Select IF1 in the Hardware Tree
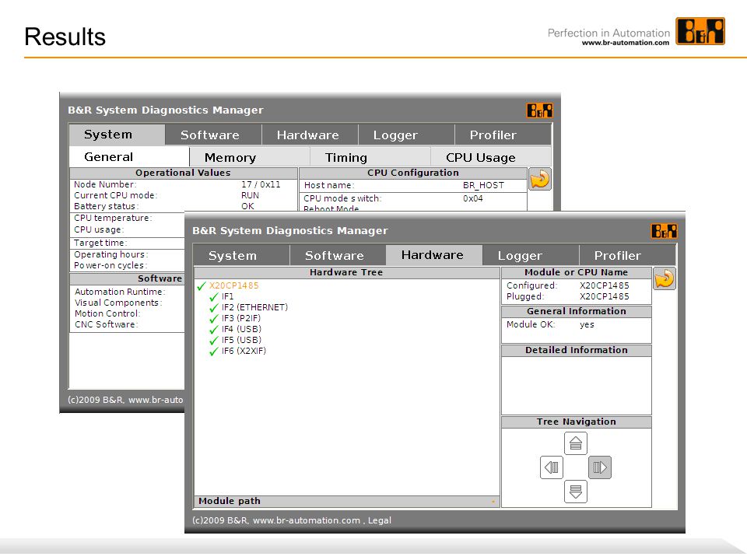 (228, 296)
